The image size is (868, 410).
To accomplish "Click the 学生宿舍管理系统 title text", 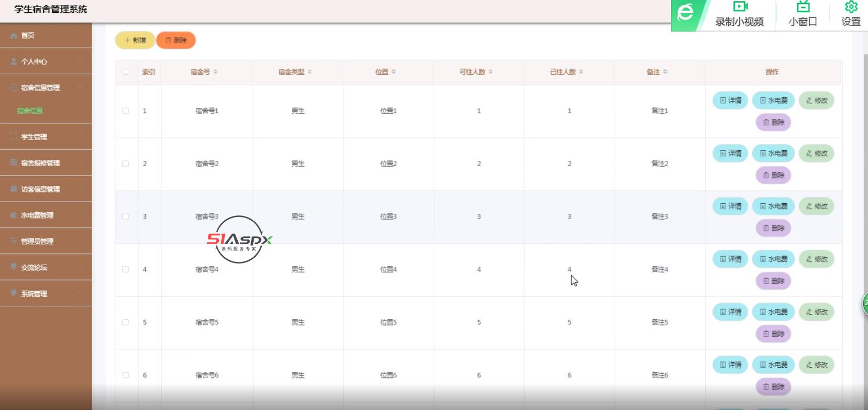I will [51, 9].
